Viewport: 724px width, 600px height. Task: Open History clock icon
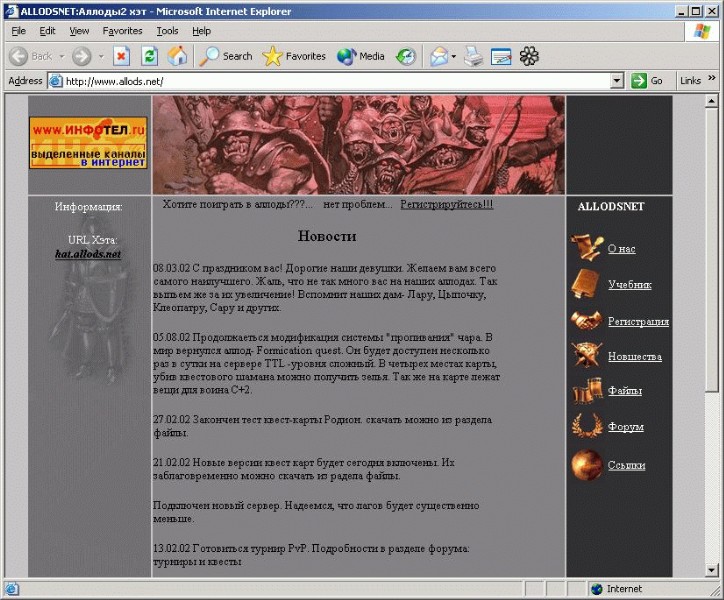[x=406, y=56]
